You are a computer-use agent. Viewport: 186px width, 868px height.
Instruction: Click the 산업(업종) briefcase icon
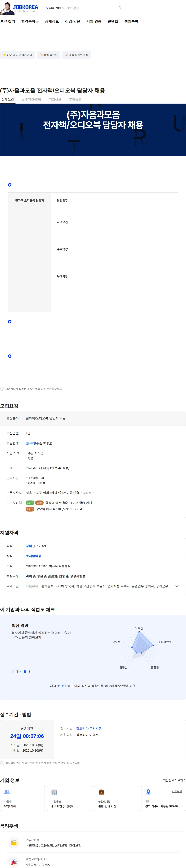[x=101, y=792]
